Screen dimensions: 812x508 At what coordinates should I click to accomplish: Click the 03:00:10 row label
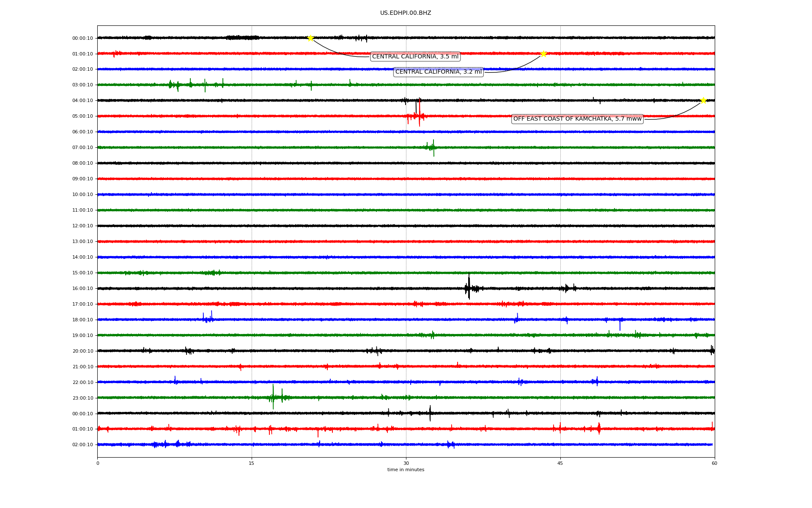(x=82, y=85)
